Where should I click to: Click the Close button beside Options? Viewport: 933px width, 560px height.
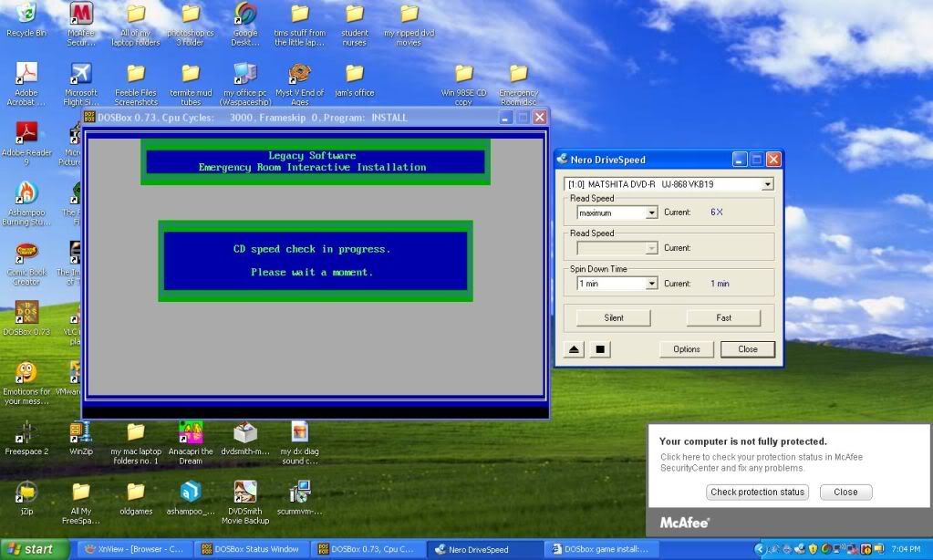(748, 349)
